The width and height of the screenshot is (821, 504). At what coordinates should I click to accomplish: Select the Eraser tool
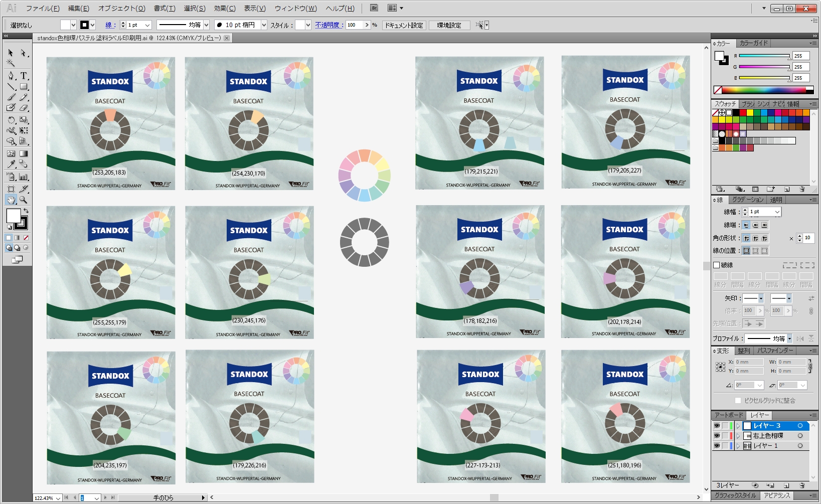tap(23, 107)
